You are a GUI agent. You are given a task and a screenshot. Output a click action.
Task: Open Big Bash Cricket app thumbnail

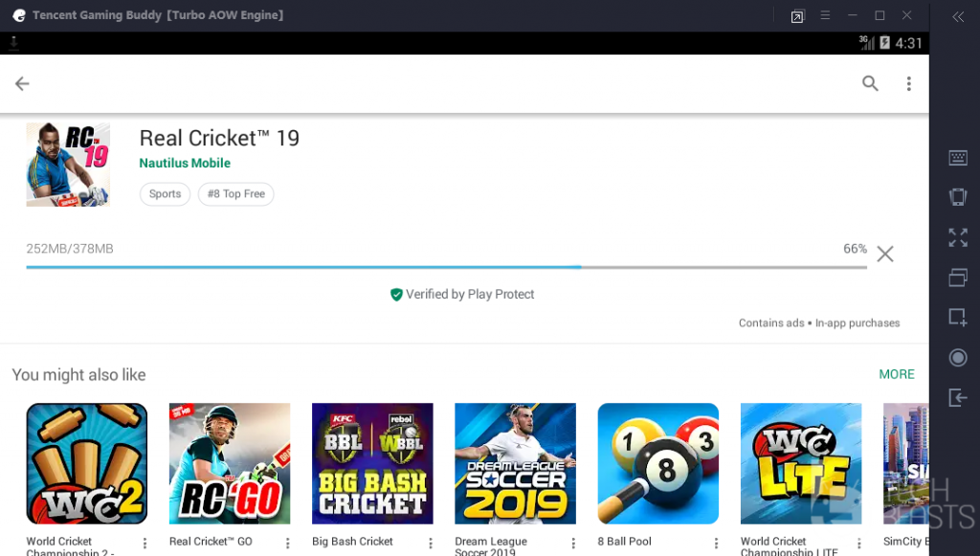click(372, 463)
